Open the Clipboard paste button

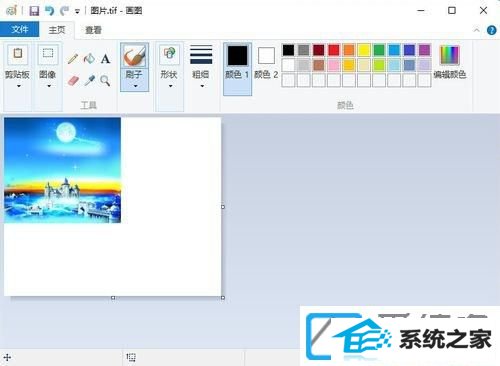coord(18,53)
